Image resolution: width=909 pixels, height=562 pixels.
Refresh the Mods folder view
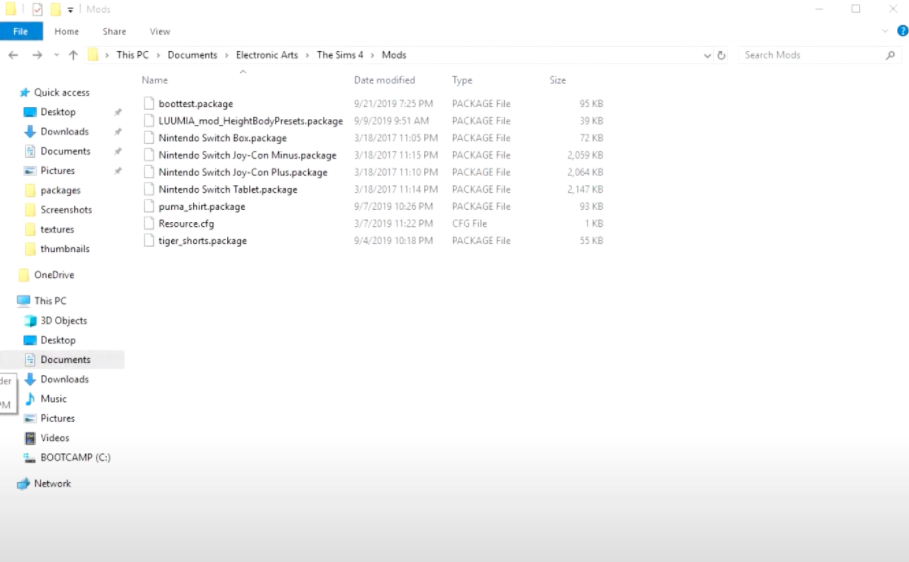[x=721, y=55]
